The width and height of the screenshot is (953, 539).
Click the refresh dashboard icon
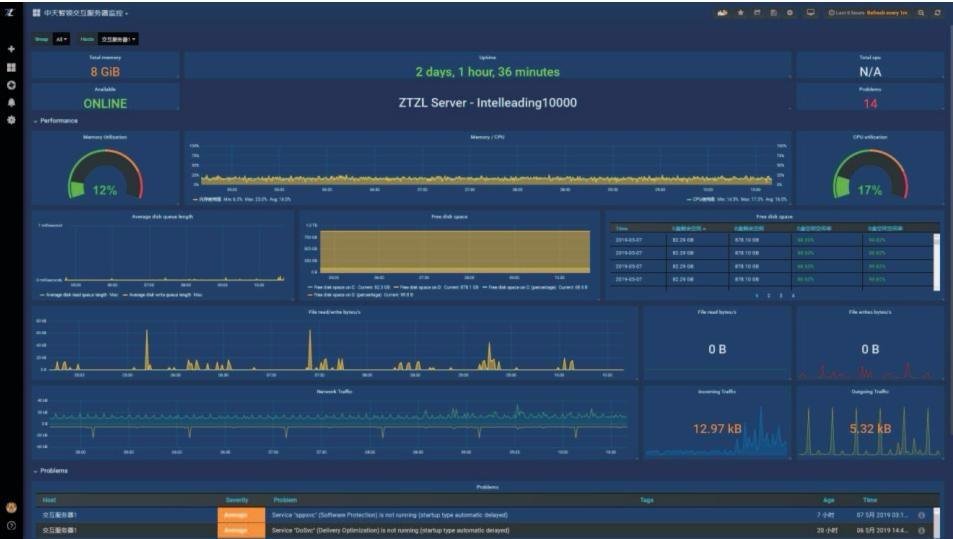coord(937,13)
